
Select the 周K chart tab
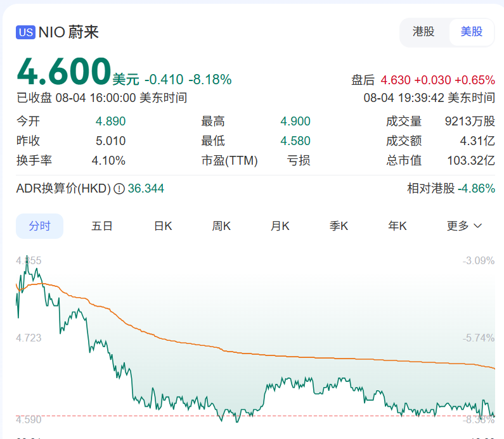221,226
